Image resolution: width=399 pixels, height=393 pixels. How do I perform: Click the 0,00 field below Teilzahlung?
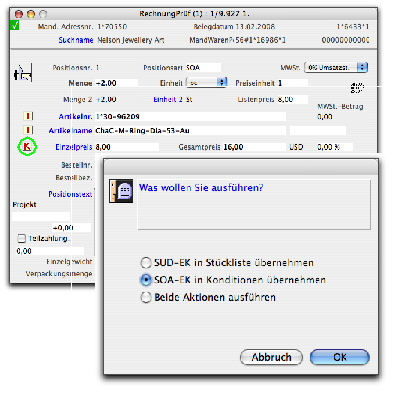click(x=49, y=251)
